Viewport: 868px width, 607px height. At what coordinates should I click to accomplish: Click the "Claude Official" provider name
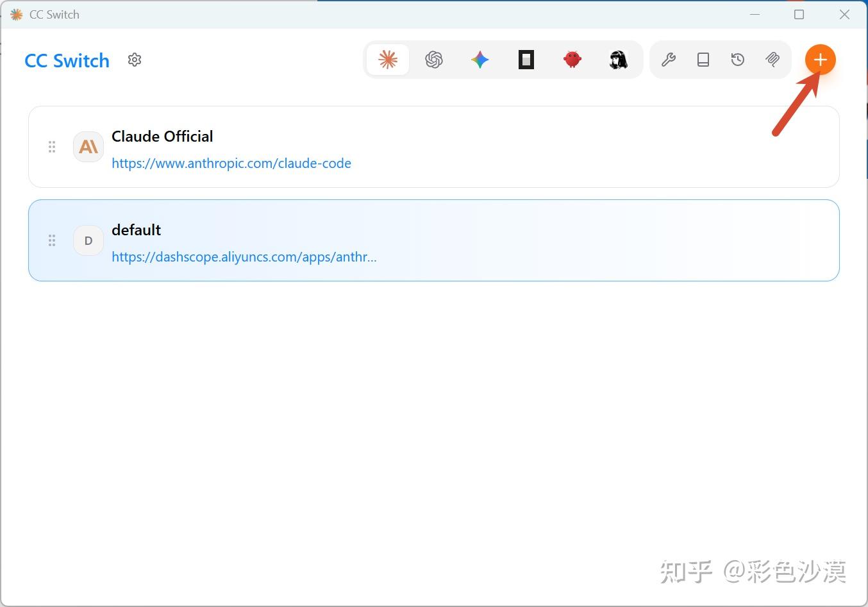click(162, 137)
